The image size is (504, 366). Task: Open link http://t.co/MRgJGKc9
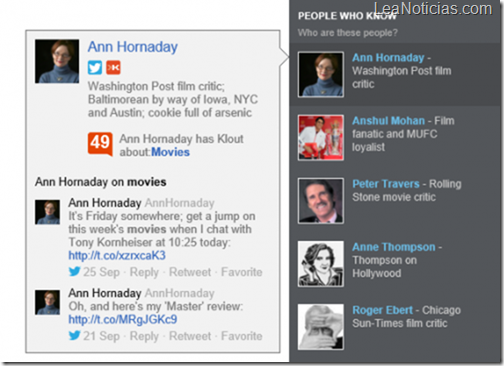coord(123,319)
